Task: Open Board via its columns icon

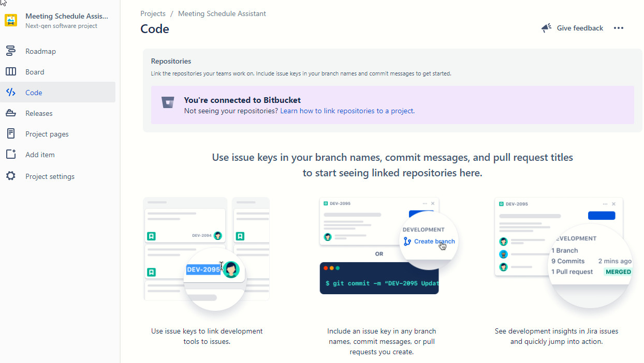Action: (11, 72)
